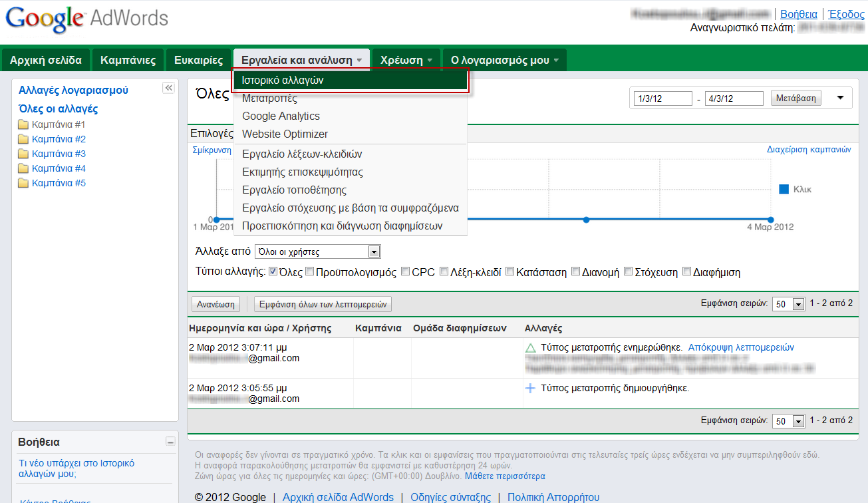This screenshot has width=868, height=503.
Task: Switch to the Καμπάνιες tab
Action: (128, 60)
